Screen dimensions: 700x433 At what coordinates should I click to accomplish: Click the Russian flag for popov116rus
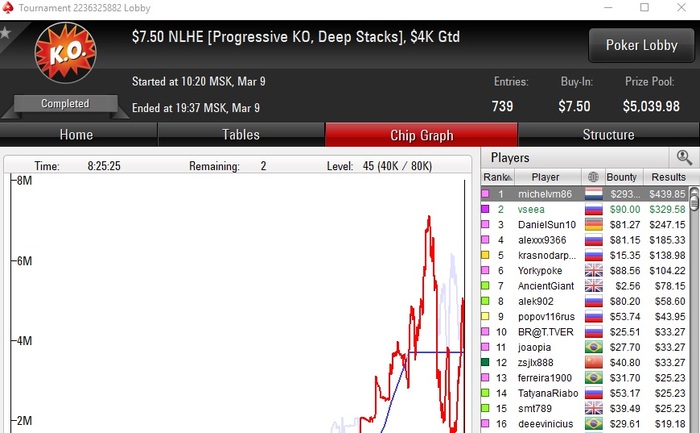tap(594, 316)
